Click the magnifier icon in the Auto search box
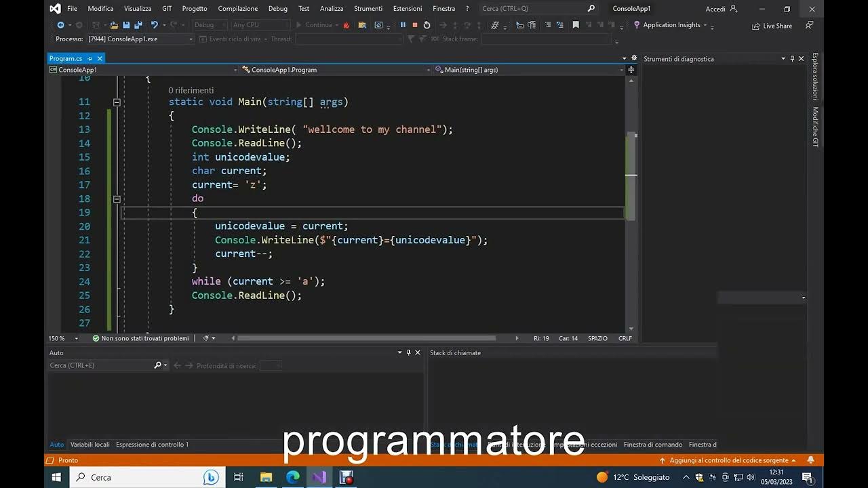This screenshot has width=868, height=488. tap(157, 365)
